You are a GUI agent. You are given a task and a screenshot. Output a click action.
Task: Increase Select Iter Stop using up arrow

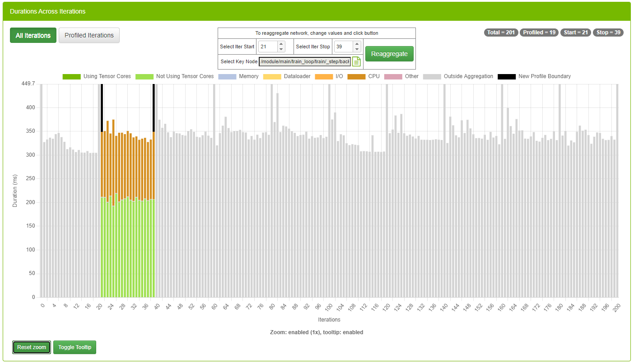pos(357,44)
